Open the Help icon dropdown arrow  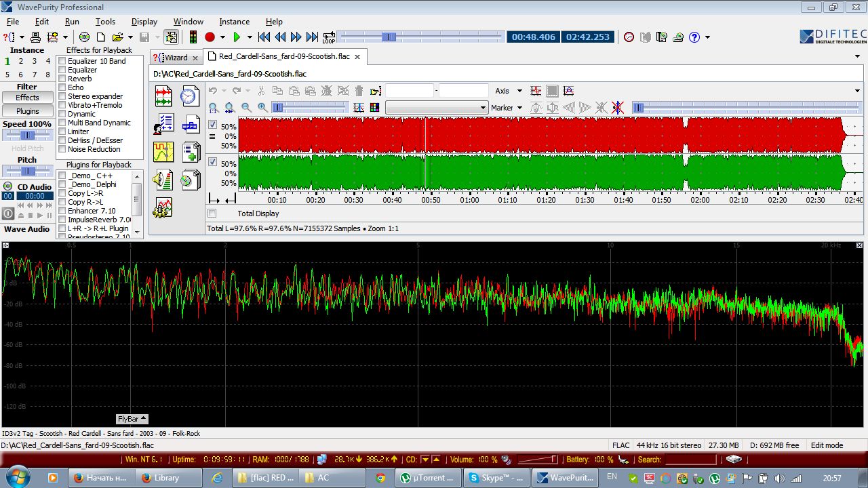tap(707, 37)
